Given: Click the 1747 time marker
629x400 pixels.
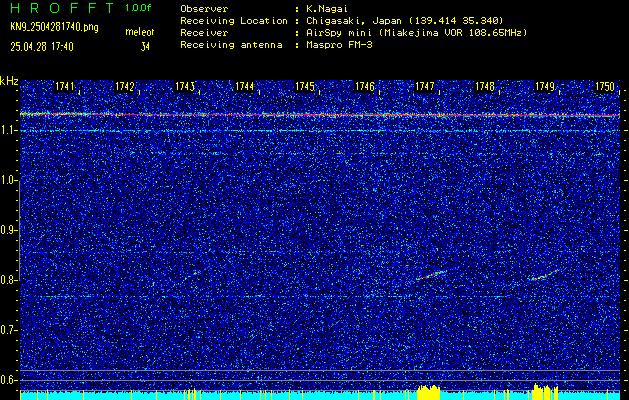Looking at the screenshot, I should click(425, 86).
